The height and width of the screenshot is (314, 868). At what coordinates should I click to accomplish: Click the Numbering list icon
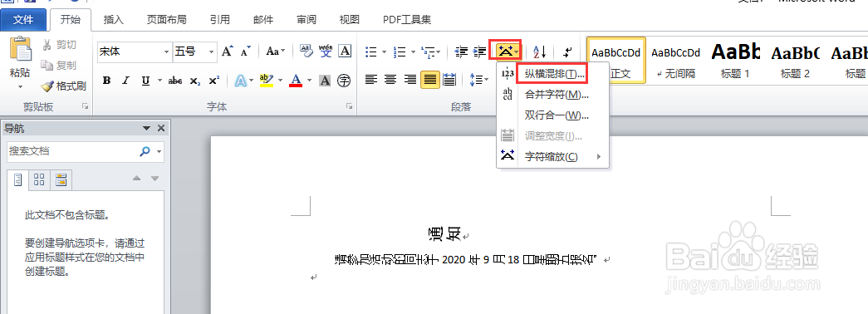pos(400,52)
